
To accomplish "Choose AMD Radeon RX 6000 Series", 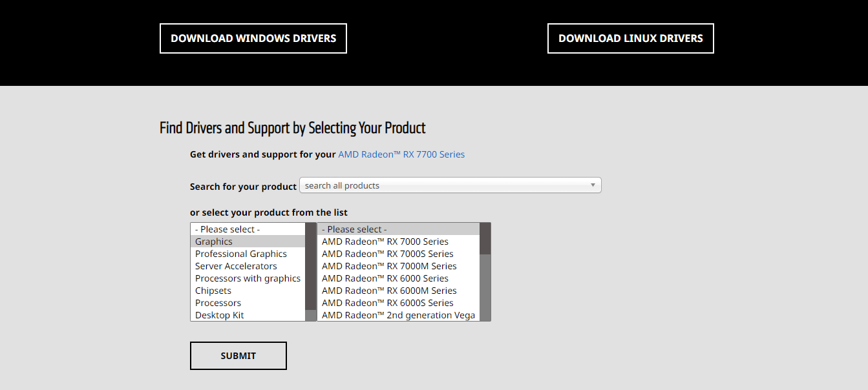I will point(398,278).
